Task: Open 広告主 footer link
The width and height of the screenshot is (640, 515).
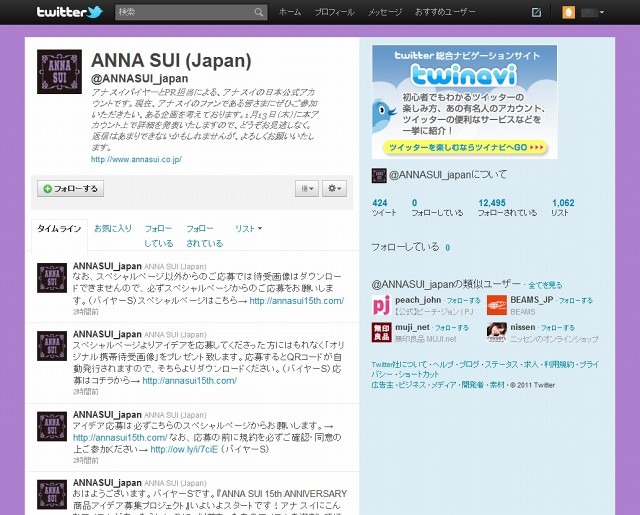Action: (x=382, y=385)
